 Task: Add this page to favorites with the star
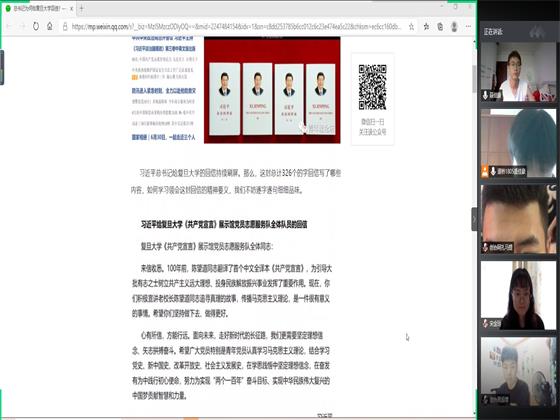coord(411,26)
